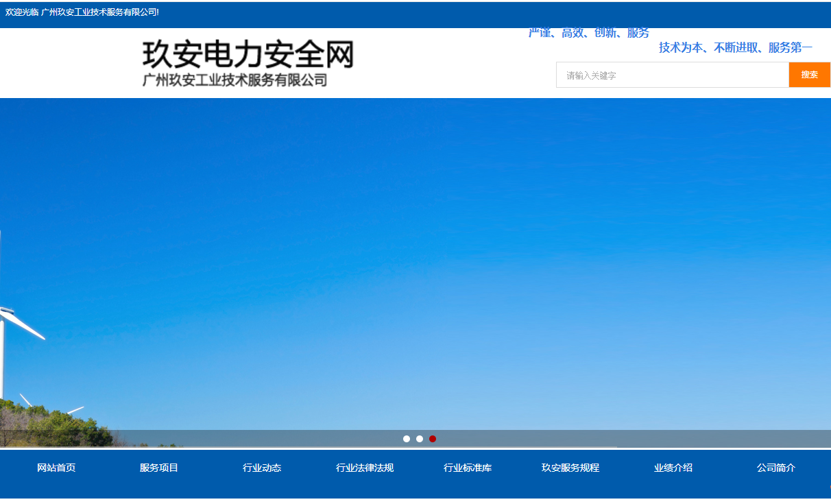Viewport: 831px width, 504px height.
Task: Open 玖安服务规程 from the navigation bar
Action: coord(570,468)
